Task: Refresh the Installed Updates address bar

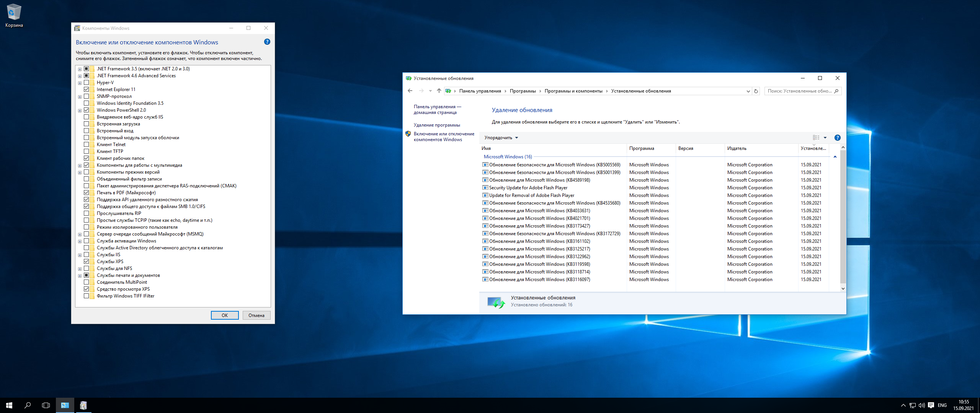Action: click(x=756, y=91)
